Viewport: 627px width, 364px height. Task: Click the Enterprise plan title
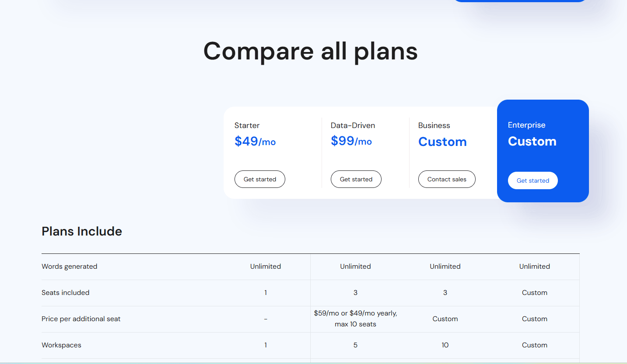coord(526,125)
